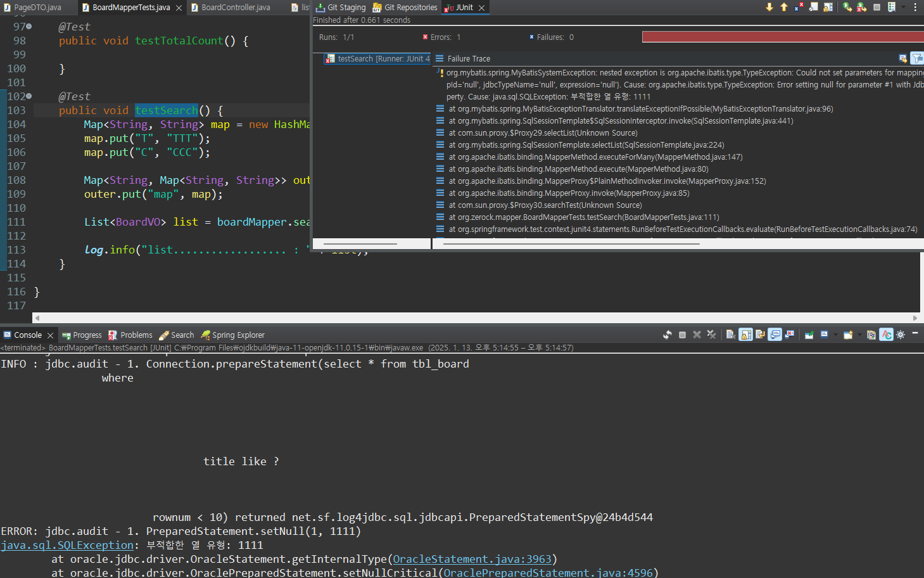Open console settings gear icon
The width and height of the screenshot is (924, 578).
pos(901,335)
